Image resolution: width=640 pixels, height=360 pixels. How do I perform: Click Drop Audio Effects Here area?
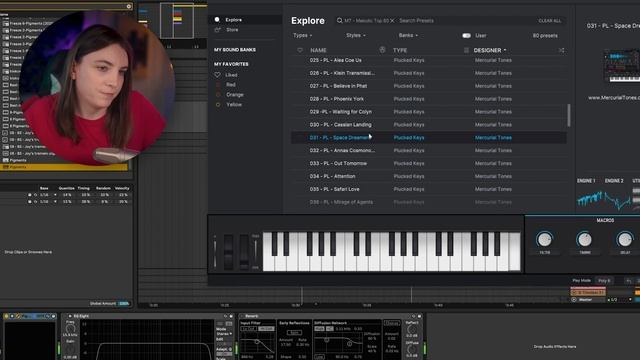[554, 347]
